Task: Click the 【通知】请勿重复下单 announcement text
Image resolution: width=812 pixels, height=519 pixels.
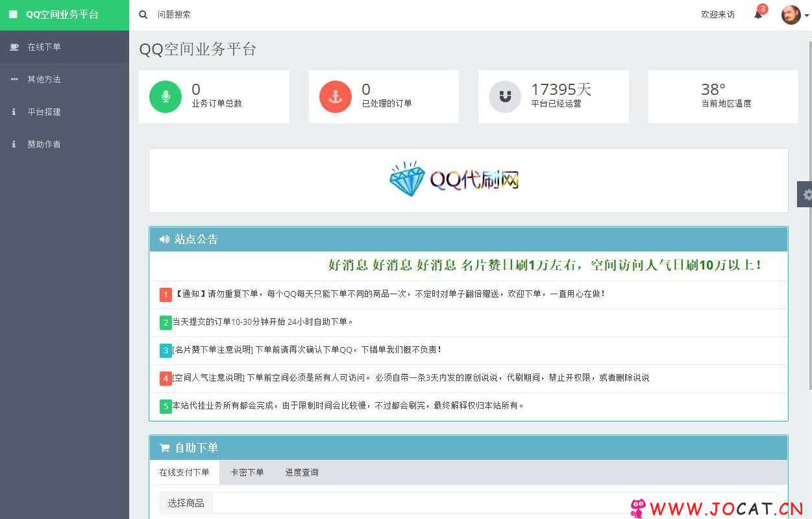Action: coord(389,294)
